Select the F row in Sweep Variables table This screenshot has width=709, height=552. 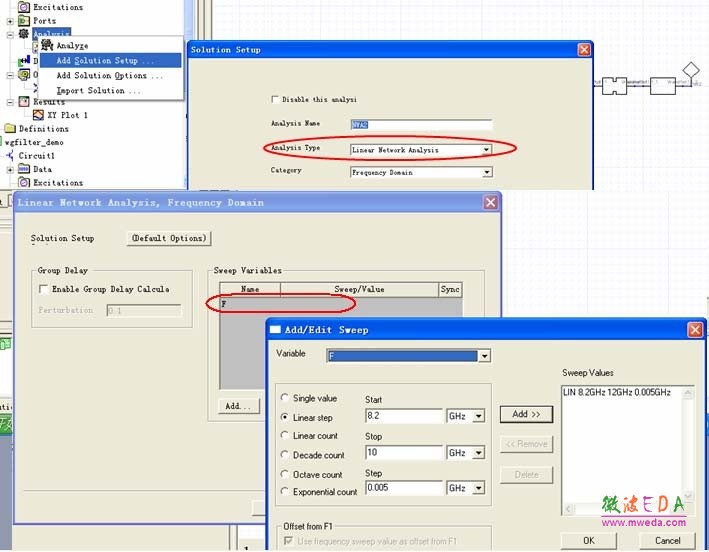click(x=341, y=304)
